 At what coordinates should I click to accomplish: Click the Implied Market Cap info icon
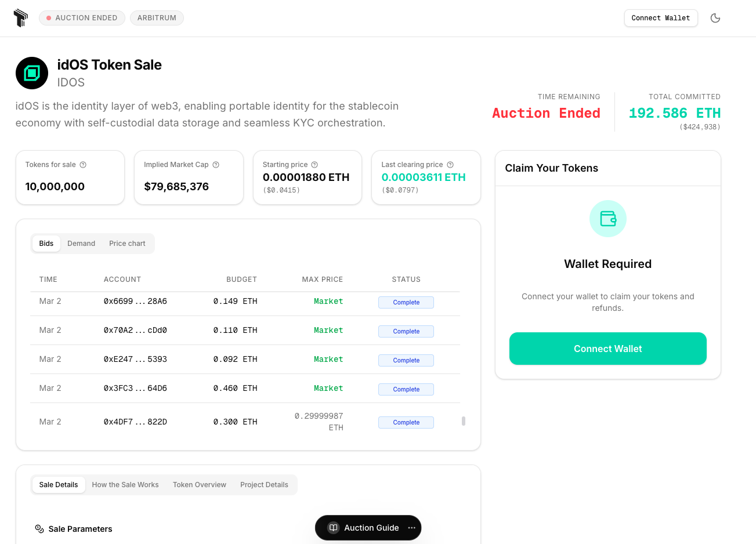(x=216, y=165)
